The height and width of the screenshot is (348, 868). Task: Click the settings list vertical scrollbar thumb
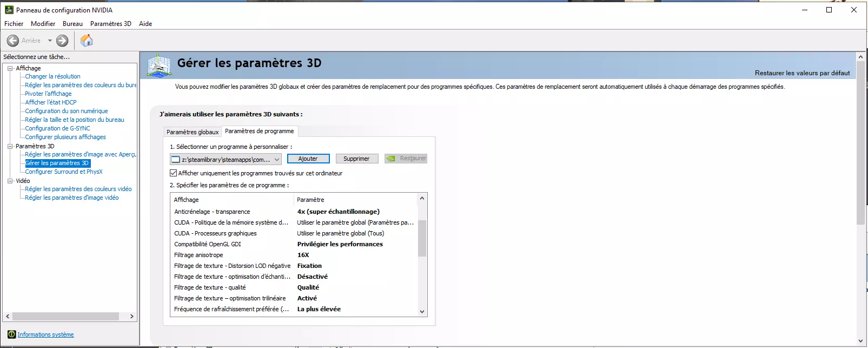tap(422, 238)
